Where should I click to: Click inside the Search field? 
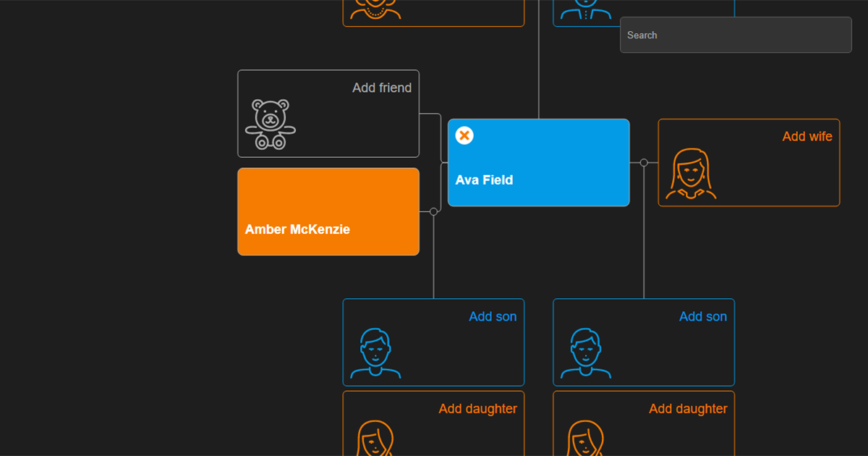[735, 35]
